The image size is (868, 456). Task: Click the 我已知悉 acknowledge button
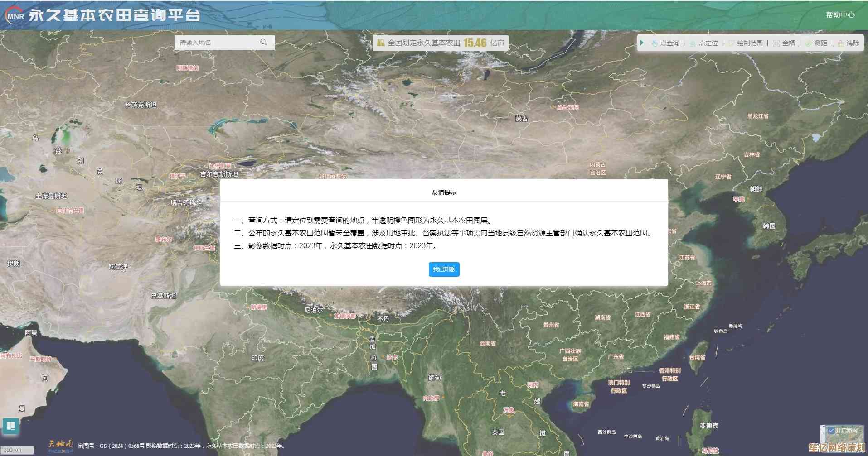click(x=444, y=269)
